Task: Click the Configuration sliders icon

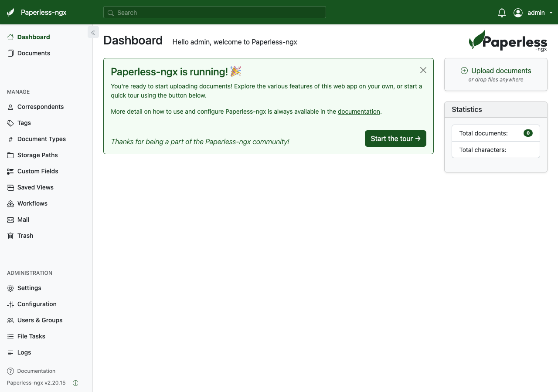Action: click(x=10, y=304)
